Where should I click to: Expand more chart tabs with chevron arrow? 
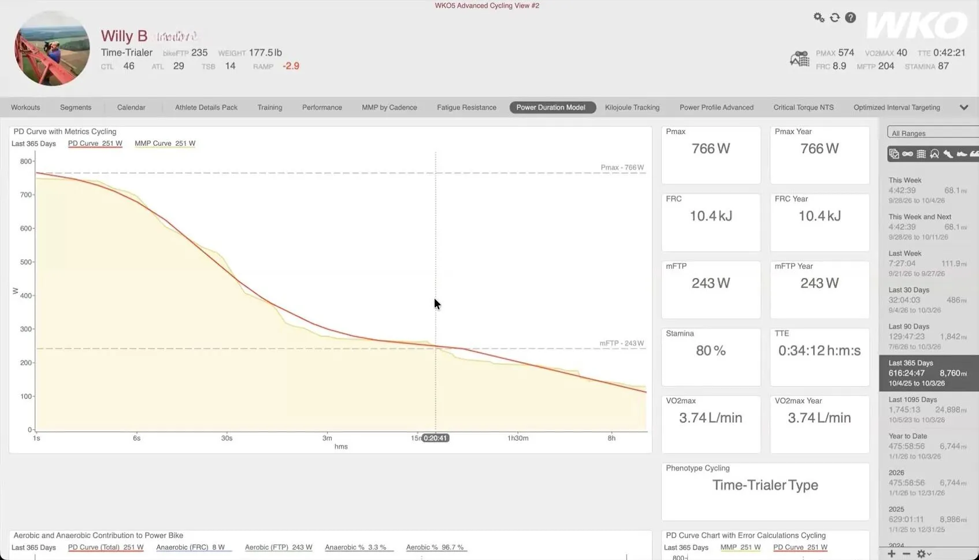point(963,107)
